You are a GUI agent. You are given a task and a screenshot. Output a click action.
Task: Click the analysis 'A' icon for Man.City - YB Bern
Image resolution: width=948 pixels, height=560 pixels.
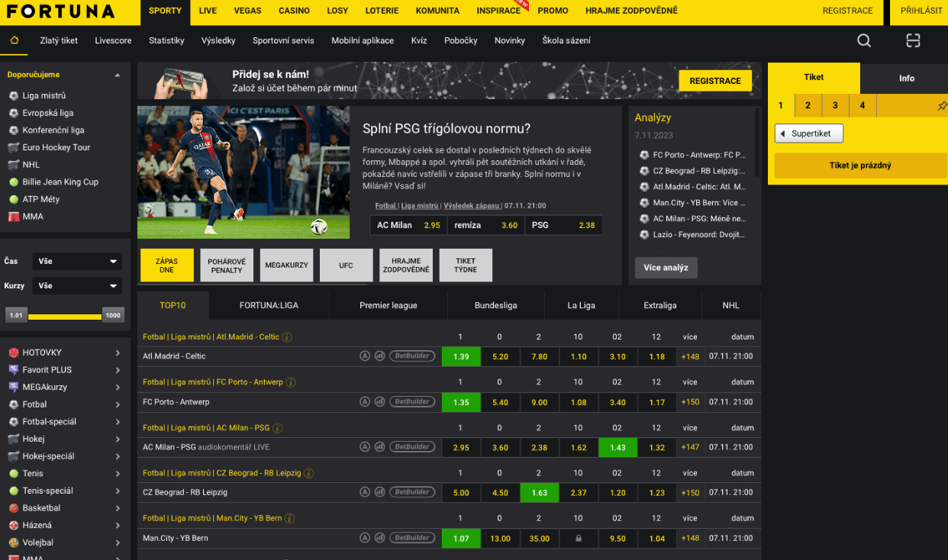click(x=365, y=539)
